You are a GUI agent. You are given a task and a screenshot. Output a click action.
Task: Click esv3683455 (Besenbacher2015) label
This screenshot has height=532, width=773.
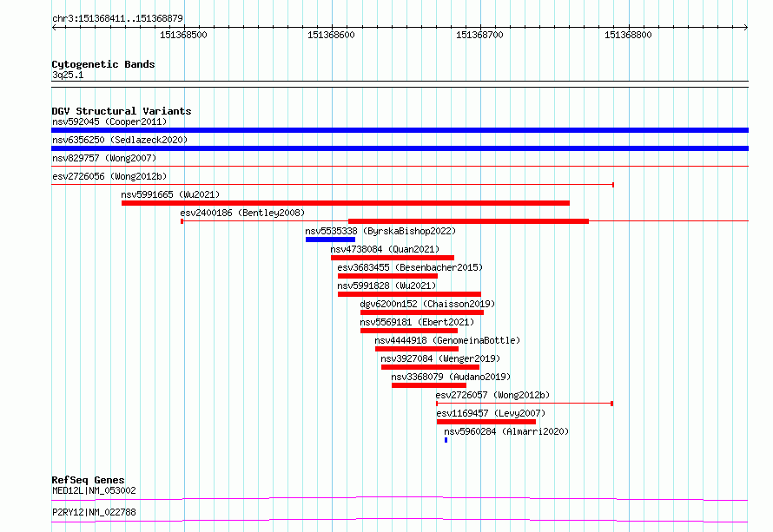pyautogui.click(x=410, y=267)
